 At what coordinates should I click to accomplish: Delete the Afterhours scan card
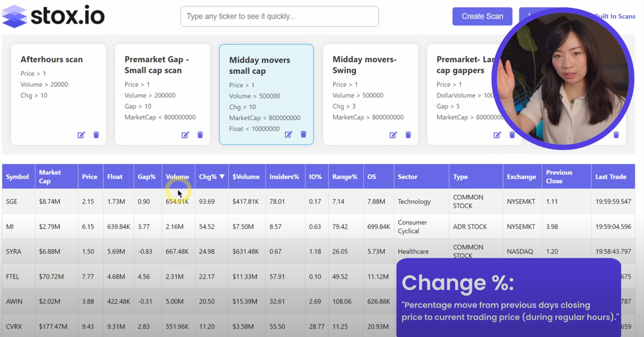pos(96,135)
